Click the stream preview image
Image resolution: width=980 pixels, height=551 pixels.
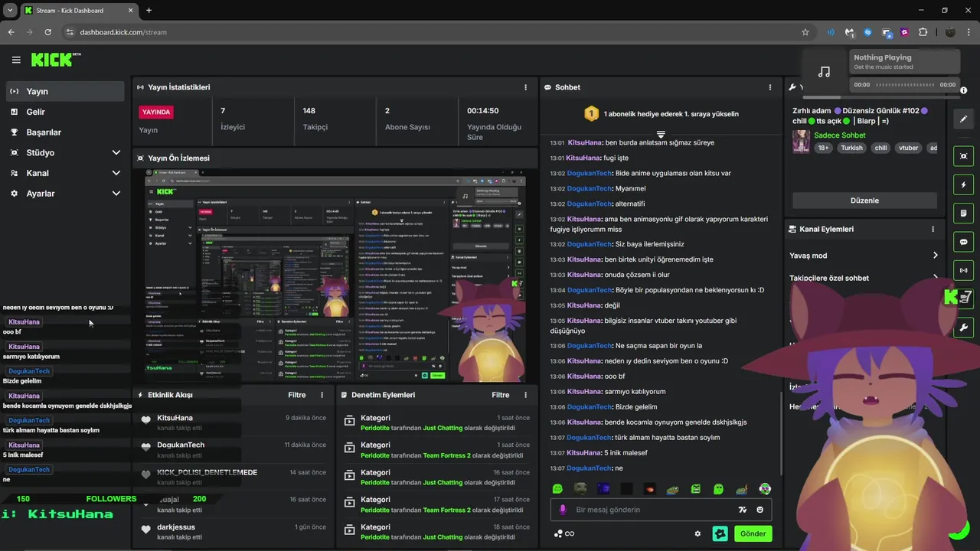[x=335, y=275]
